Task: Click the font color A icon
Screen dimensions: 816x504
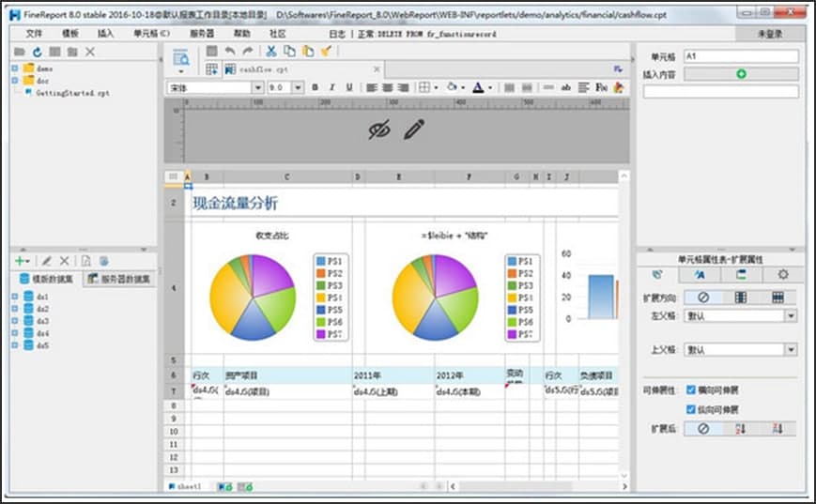Action: click(478, 87)
